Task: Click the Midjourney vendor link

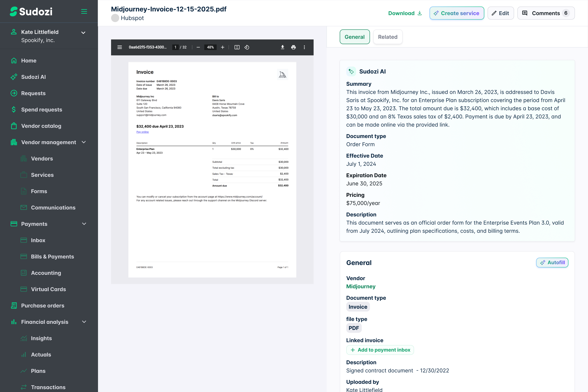Action: pyautogui.click(x=361, y=286)
